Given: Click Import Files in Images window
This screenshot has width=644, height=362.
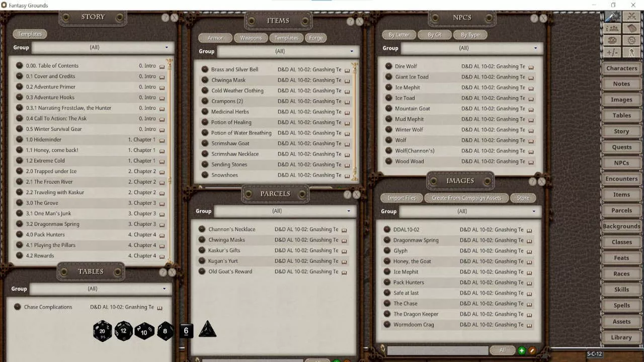Looking at the screenshot, I should [401, 198].
